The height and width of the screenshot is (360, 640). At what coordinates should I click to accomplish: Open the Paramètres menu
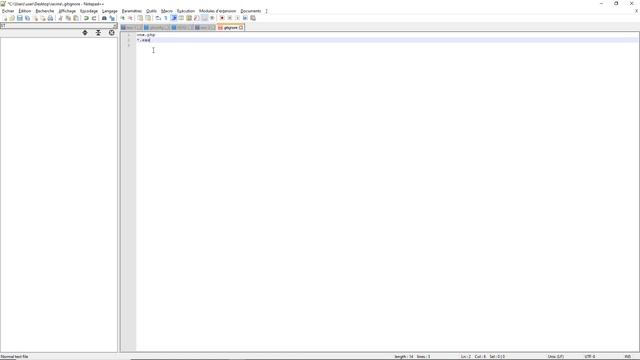pos(131,11)
